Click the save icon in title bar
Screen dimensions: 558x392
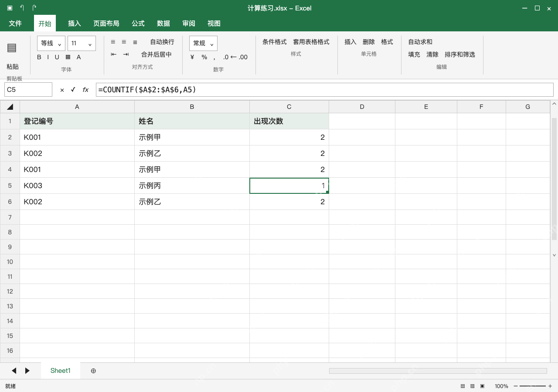[x=10, y=8]
